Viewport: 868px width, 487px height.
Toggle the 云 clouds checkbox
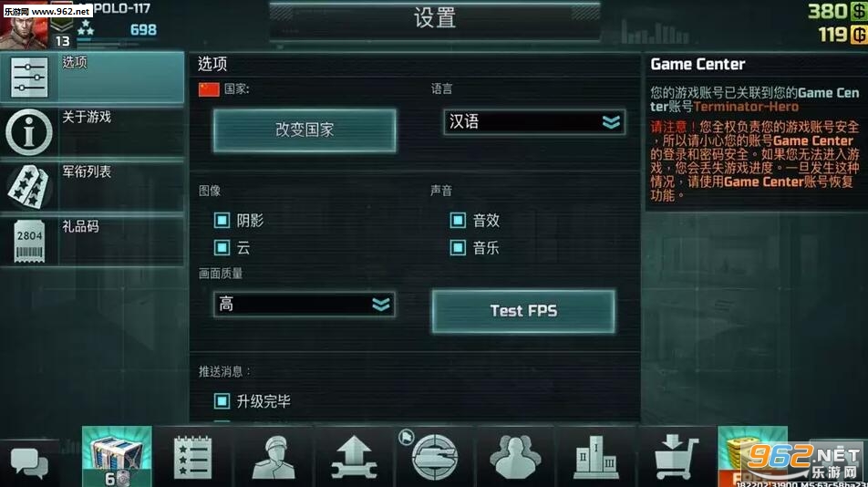coord(222,247)
